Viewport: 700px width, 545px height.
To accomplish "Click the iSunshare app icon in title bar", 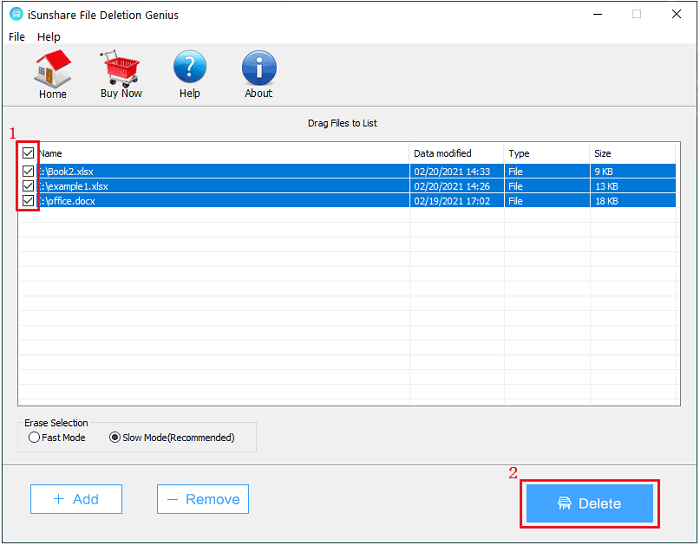I will pyautogui.click(x=16, y=14).
